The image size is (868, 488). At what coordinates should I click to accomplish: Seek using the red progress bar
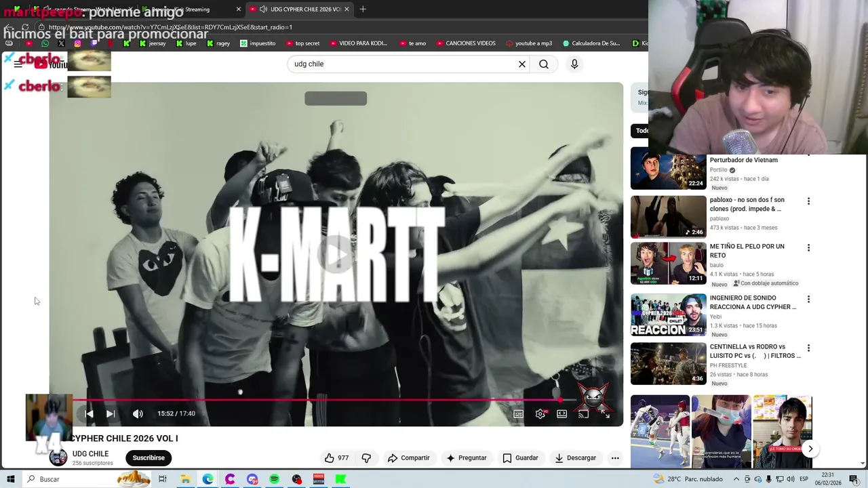coord(316,400)
